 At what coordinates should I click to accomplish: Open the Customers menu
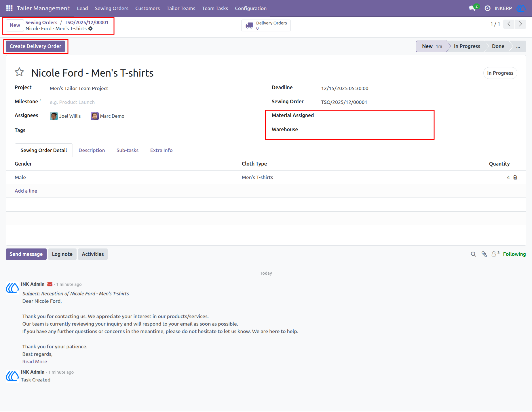(x=147, y=8)
